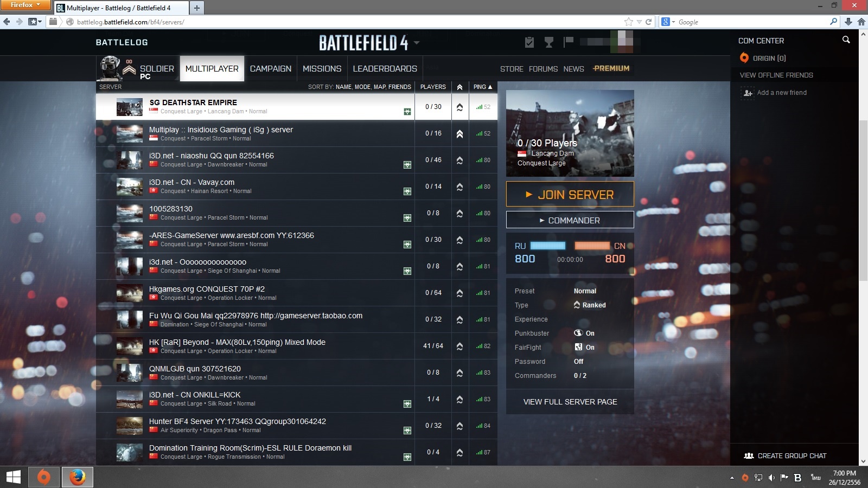The image size is (868, 488).
Task: Open the bookmarks star dropdown menu
Action: (x=35, y=22)
